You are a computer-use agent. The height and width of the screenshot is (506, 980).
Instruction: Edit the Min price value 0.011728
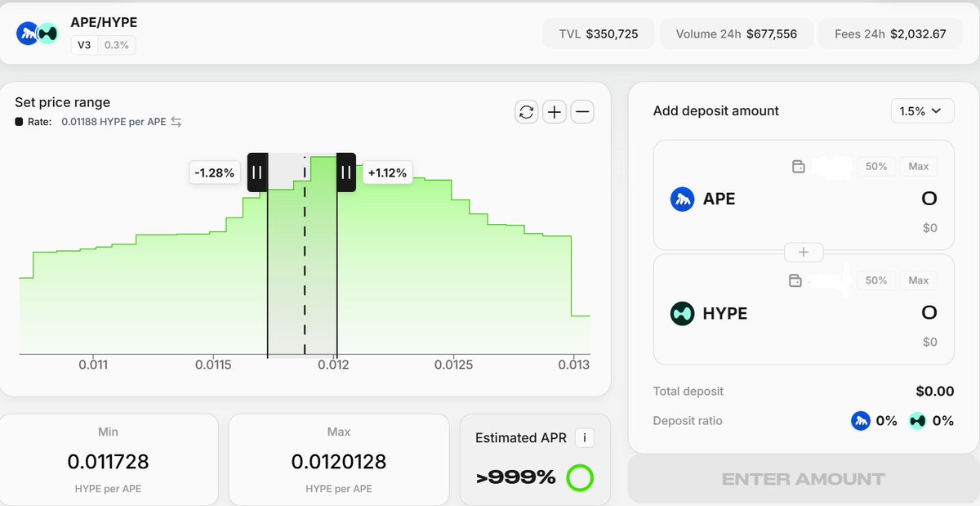point(109,462)
